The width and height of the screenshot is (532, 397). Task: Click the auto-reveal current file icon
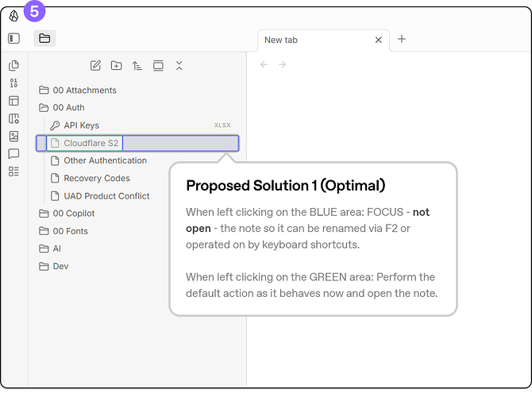(158, 66)
